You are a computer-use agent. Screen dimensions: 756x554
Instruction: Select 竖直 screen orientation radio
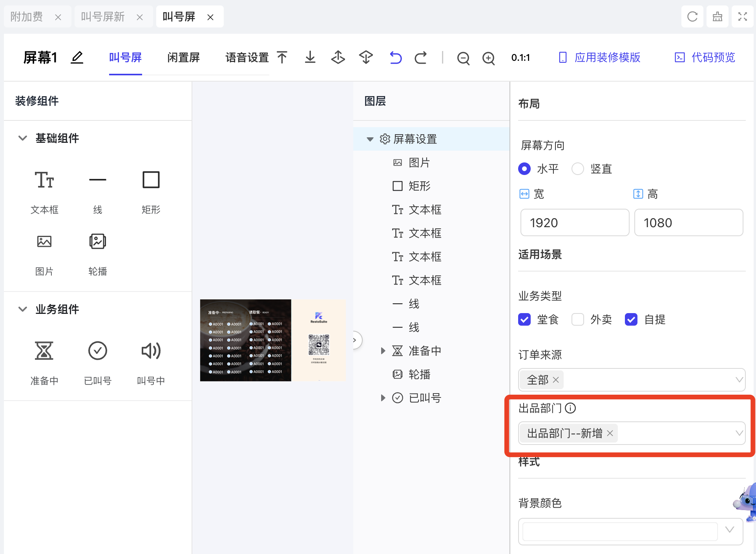[x=578, y=169]
